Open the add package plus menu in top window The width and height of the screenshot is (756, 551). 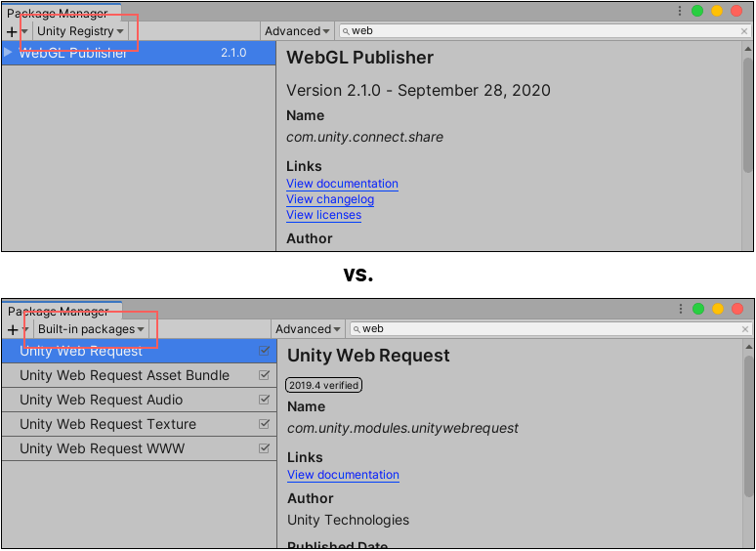point(17,31)
